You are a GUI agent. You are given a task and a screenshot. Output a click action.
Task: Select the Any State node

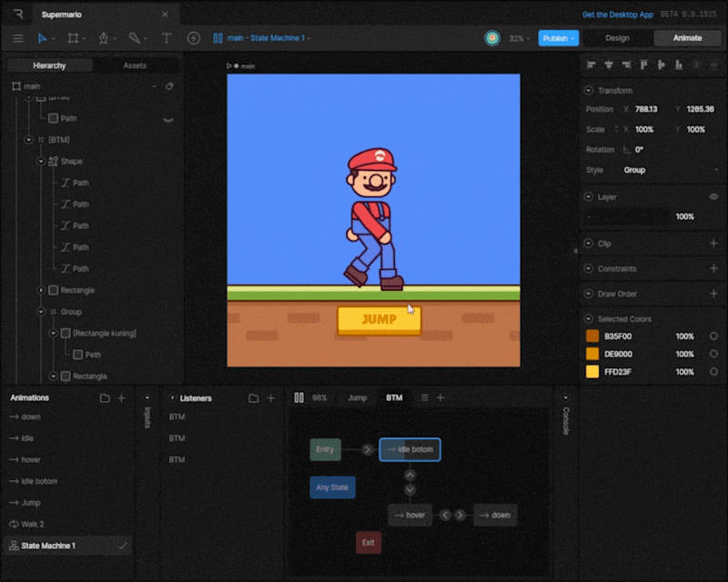(x=332, y=487)
